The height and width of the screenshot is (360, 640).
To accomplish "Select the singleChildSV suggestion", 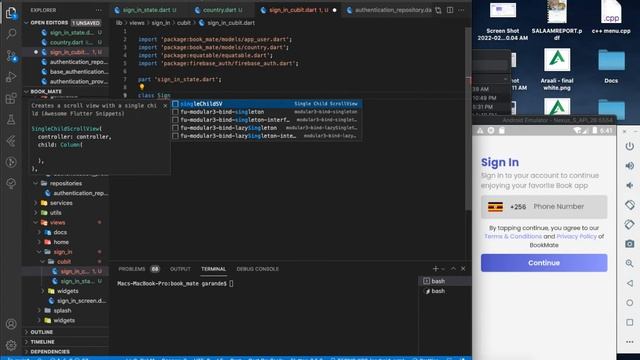I will (266, 104).
